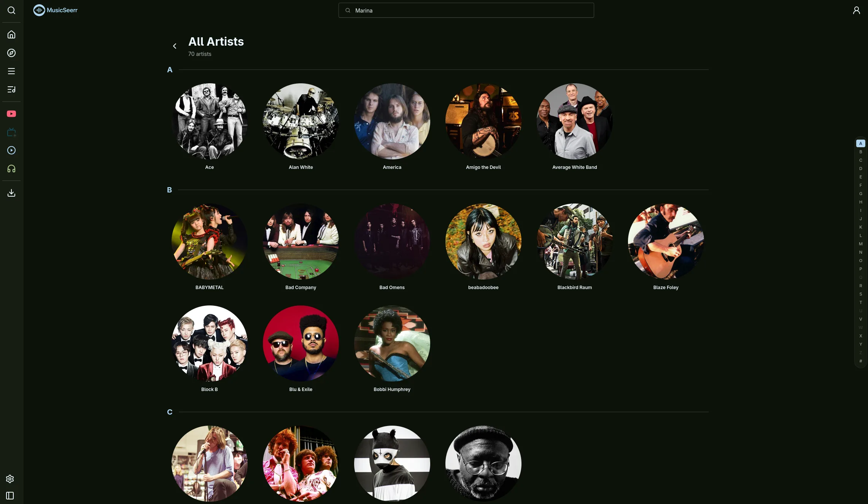The height and width of the screenshot is (504, 868).
Task: Open the Blaze Foley artist page
Action: (x=666, y=242)
